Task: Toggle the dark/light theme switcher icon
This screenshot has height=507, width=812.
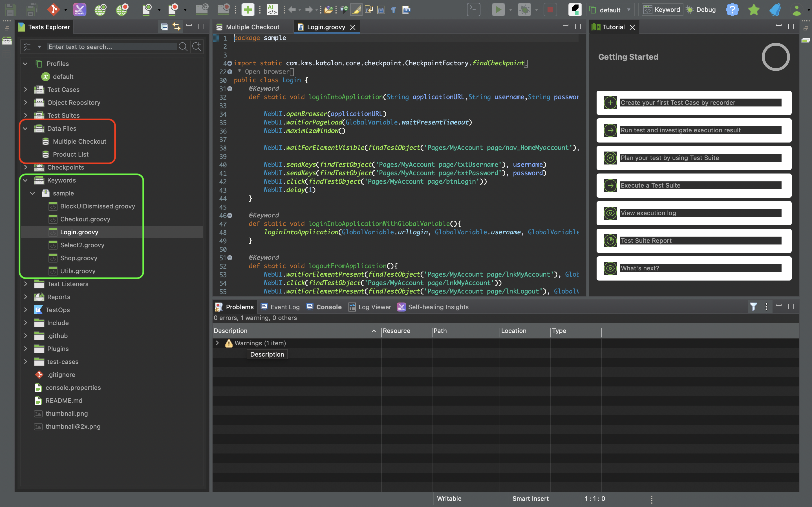Action: point(575,9)
